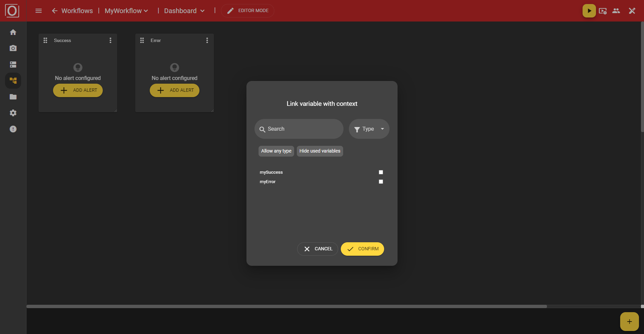Open the storage servers sidebar icon
This screenshot has height=334, width=644.
(13, 65)
